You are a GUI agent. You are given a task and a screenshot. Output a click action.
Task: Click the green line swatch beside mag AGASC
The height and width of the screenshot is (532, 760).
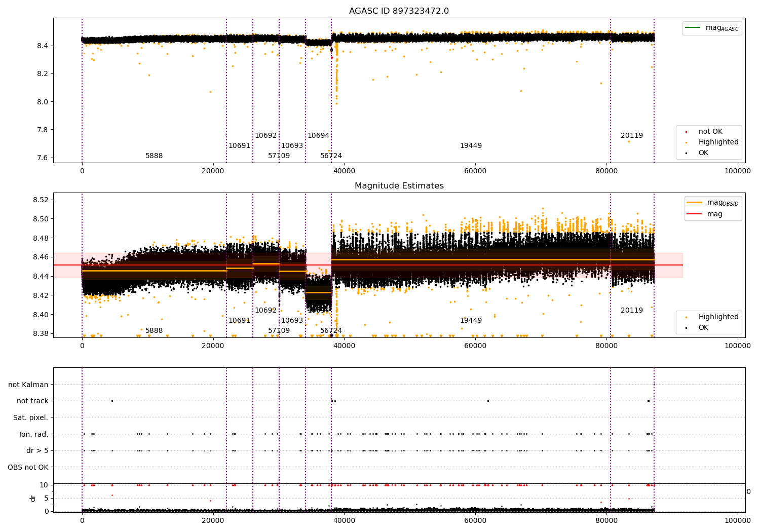click(693, 27)
